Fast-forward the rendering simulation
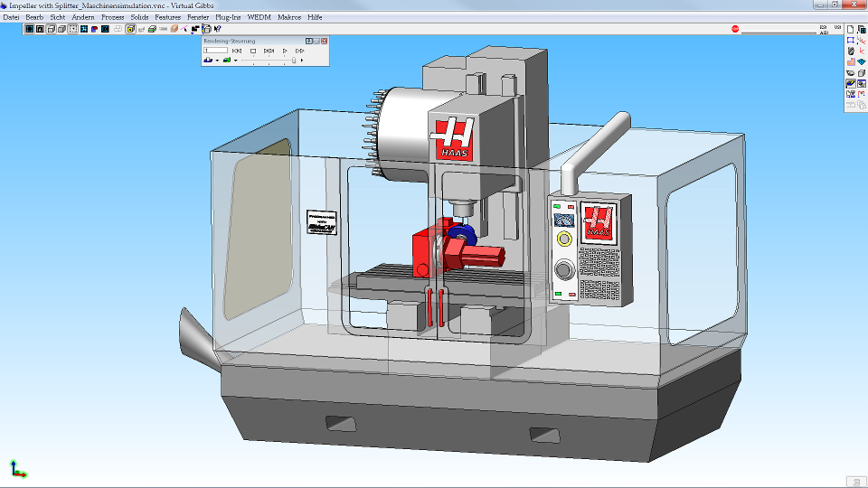The height and width of the screenshot is (488, 868). tap(300, 51)
